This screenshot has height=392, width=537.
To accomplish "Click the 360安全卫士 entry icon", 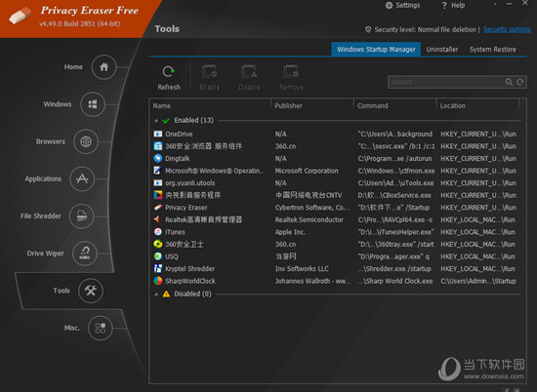I will (x=158, y=244).
